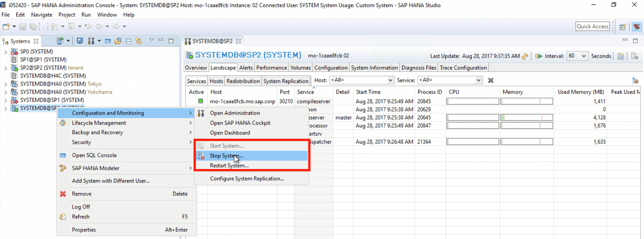Click the Last Edit Location icon
The image size is (644, 239).
(88, 27)
